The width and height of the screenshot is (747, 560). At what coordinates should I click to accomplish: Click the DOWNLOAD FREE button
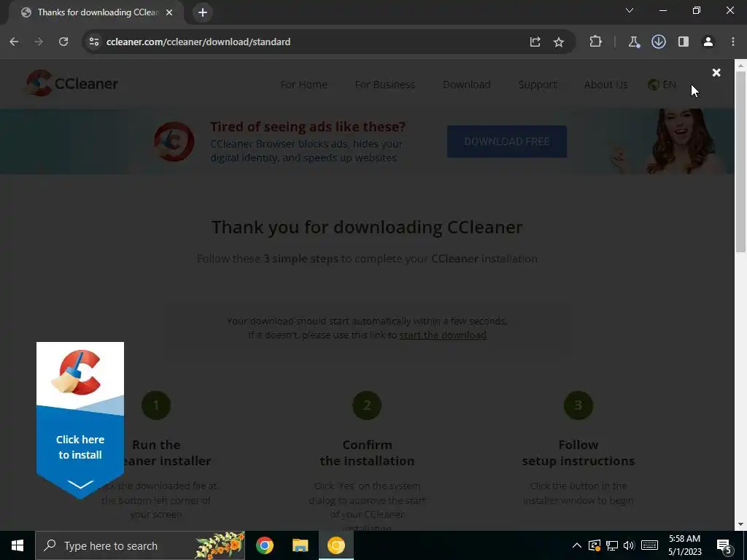click(507, 141)
